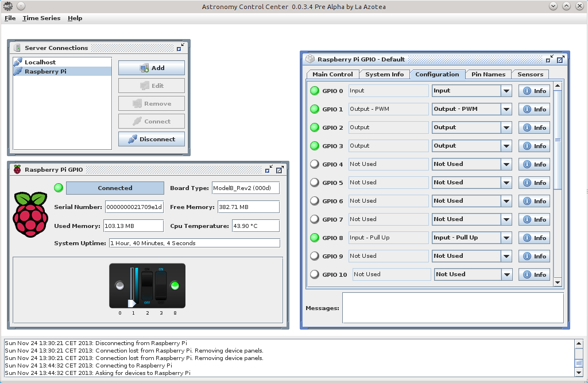
Task: Click the GPIO 2 status LED
Action: coord(315,127)
